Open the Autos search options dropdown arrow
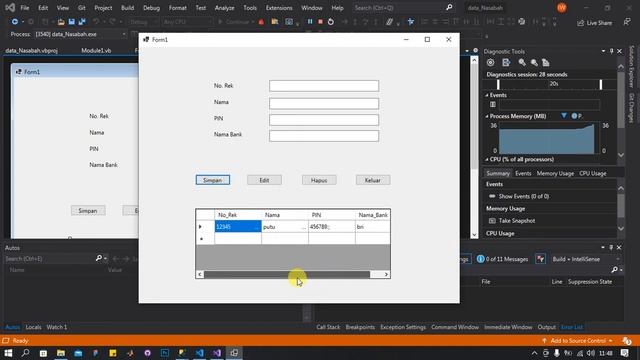The width and height of the screenshot is (640, 360). tap(105, 258)
